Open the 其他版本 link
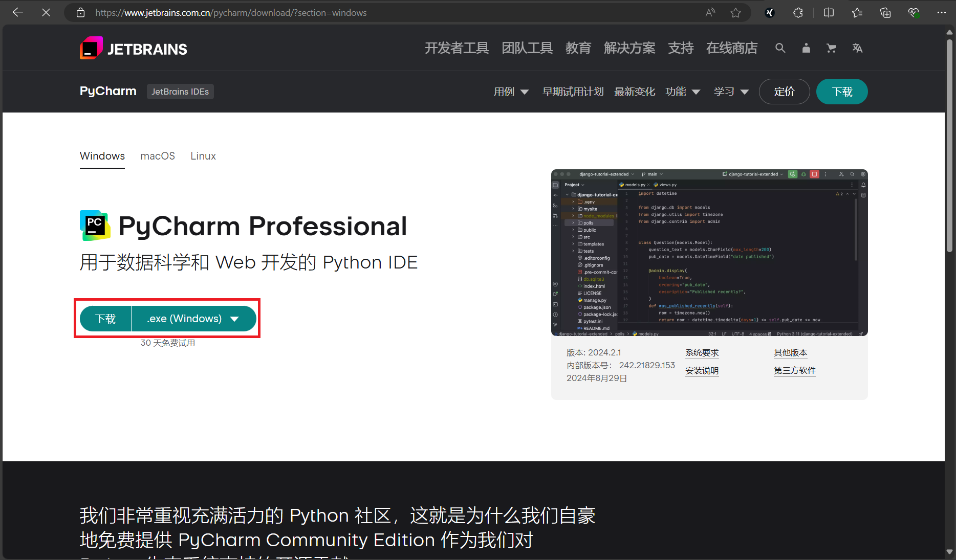 pyautogui.click(x=791, y=353)
